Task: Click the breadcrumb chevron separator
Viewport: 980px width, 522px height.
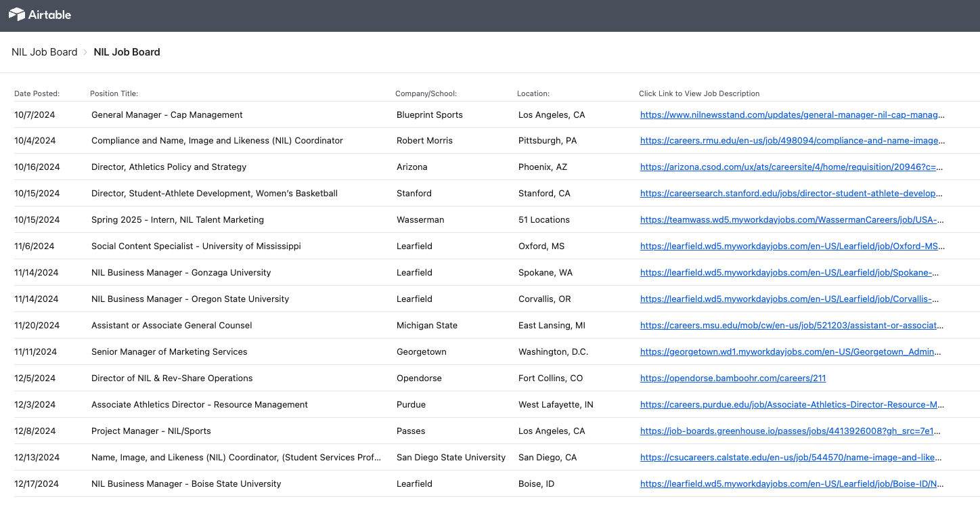Action: click(x=85, y=51)
